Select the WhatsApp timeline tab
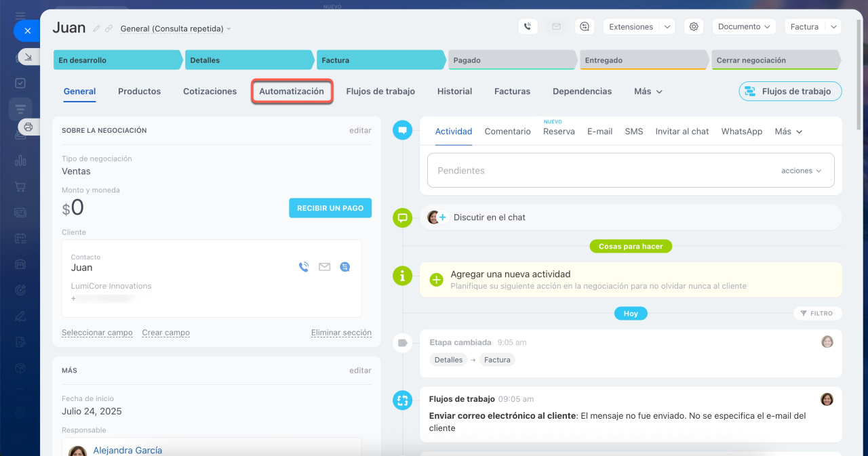868x456 pixels. tap(741, 131)
